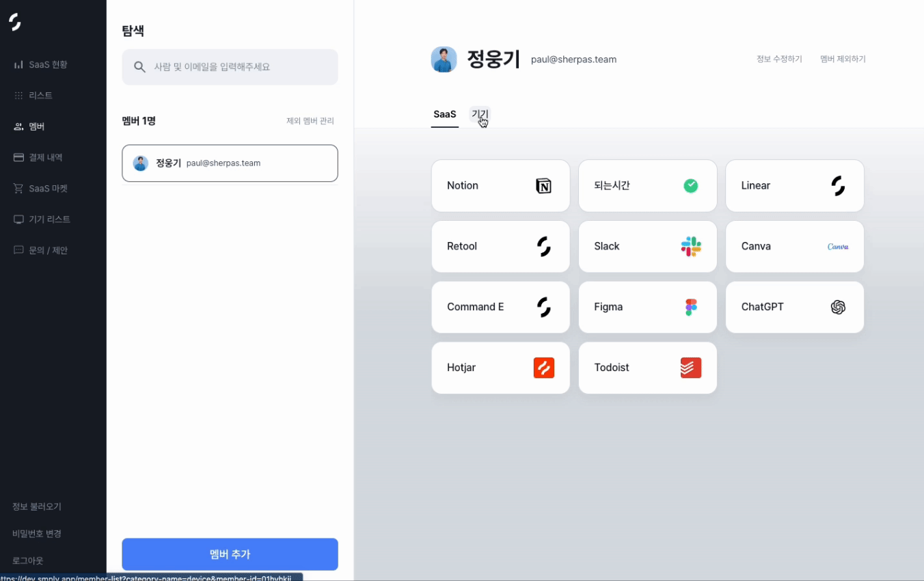Screen dimensions: 924x581
Task: Click the small avatar in member list row
Action: pyautogui.click(x=141, y=163)
